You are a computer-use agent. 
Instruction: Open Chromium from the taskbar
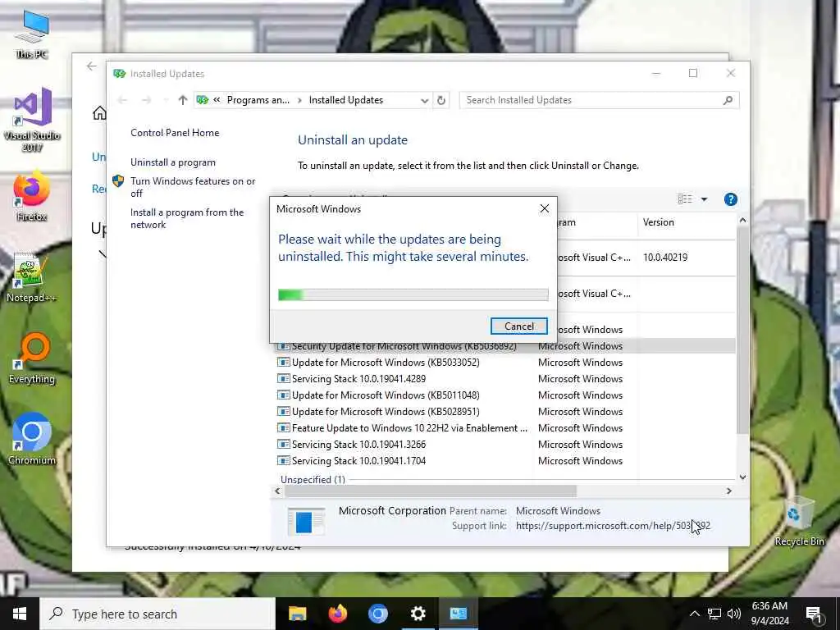[377, 614]
